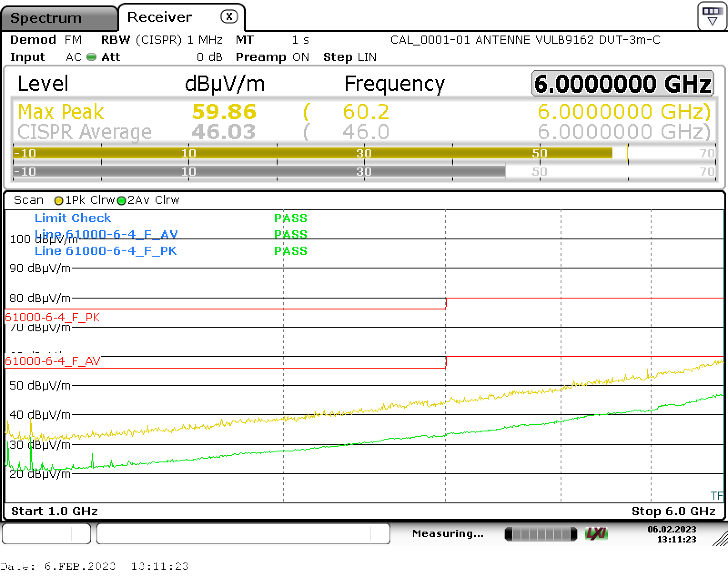Click the red 61000-6-4_F_PK limit line label
The height and width of the screenshot is (588, 728).
tap(52, 317)
